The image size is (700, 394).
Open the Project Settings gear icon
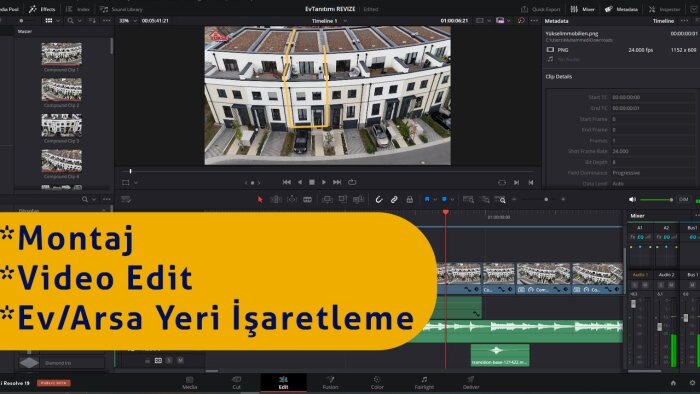tap(692, 383)
